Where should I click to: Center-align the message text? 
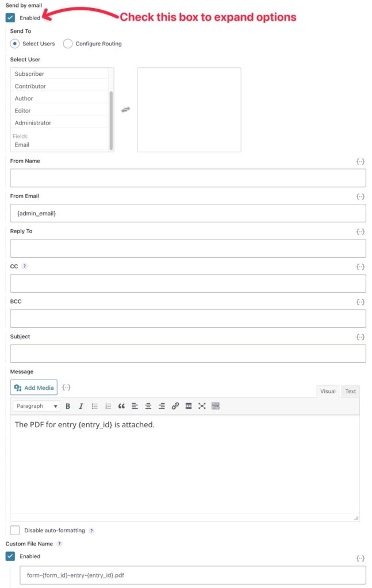tap(148, 406)
